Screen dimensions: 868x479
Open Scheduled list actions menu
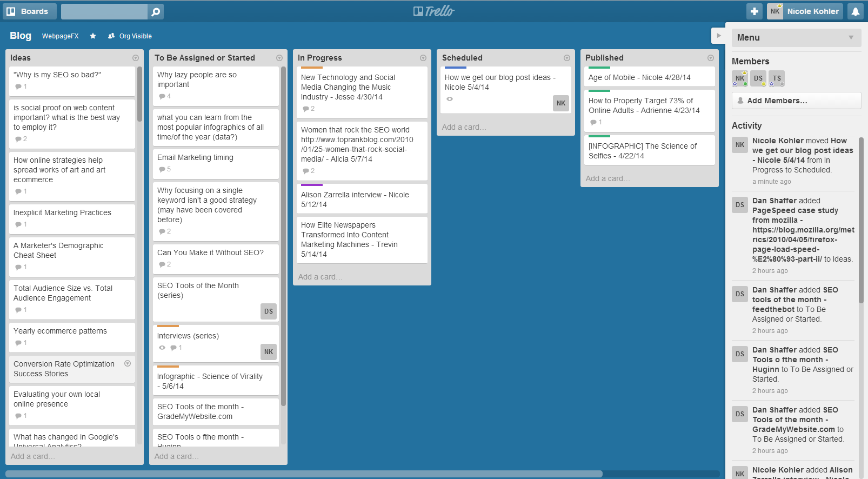click(567, 58)
